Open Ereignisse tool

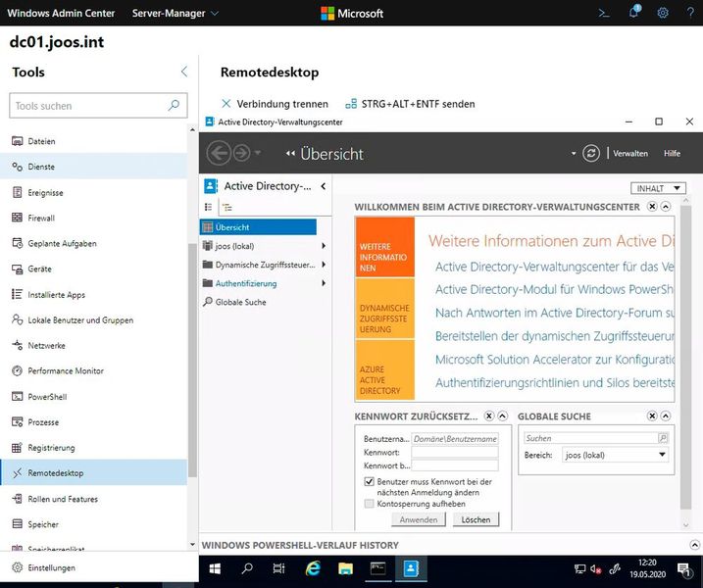click(93, 192)
